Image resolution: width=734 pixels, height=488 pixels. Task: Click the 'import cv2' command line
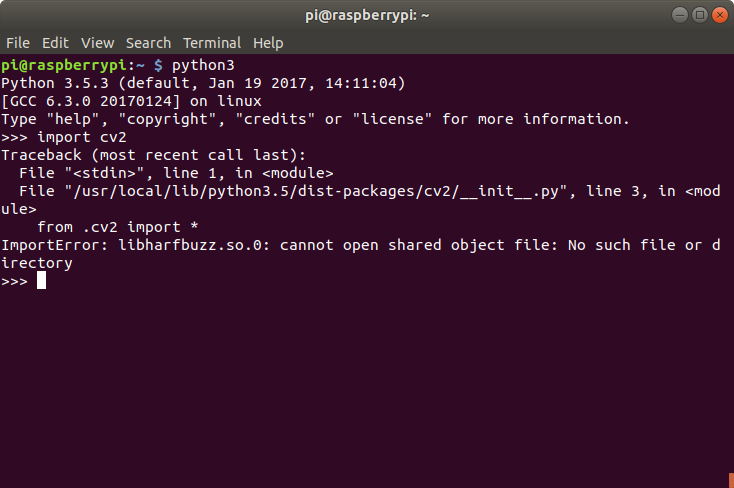coord(64,137)
